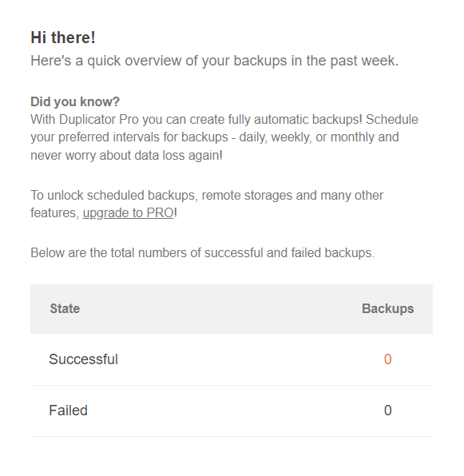The width and height of the screenshot is (464, 476).
Task: Click the To unlock scheduled backups sentence
Action: [207, 204]
